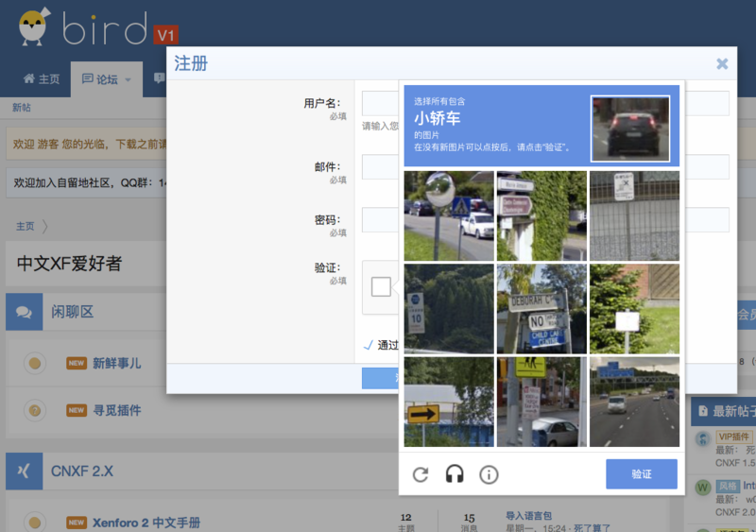Screen dimensions: 756x532
Task: Click the CNXF 2.X Xing-style icon
Action: pyautogui.click(x=25, y=472)
